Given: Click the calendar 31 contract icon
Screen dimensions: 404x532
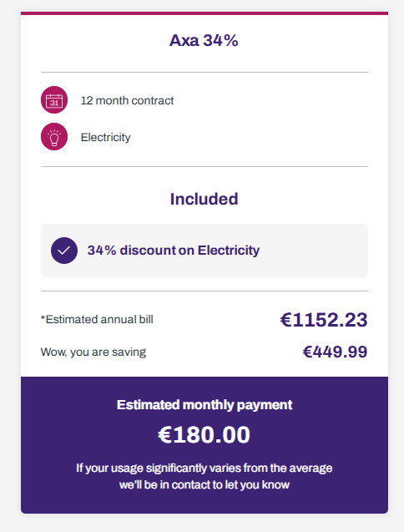Looking at the screenshot, I should coord(54,99).
